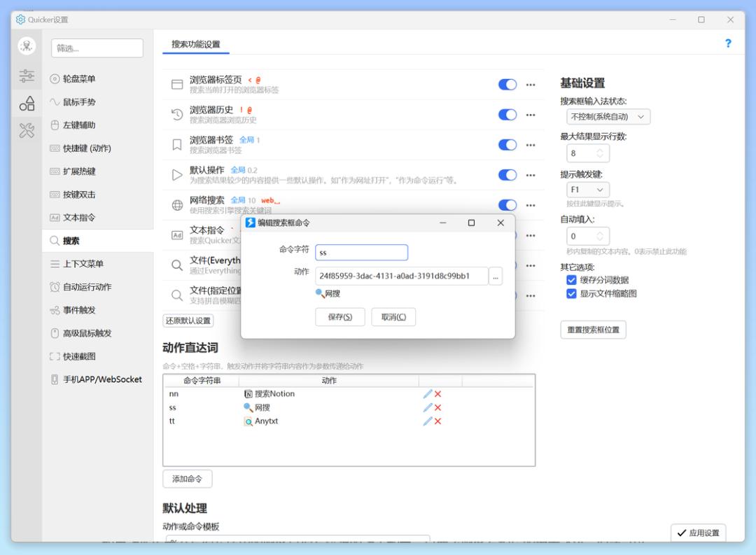Viewport: 756px width, 555px height.
Task: Maximize the 编辑搜索框命令 dialog
Action: (x=472, y=223)
